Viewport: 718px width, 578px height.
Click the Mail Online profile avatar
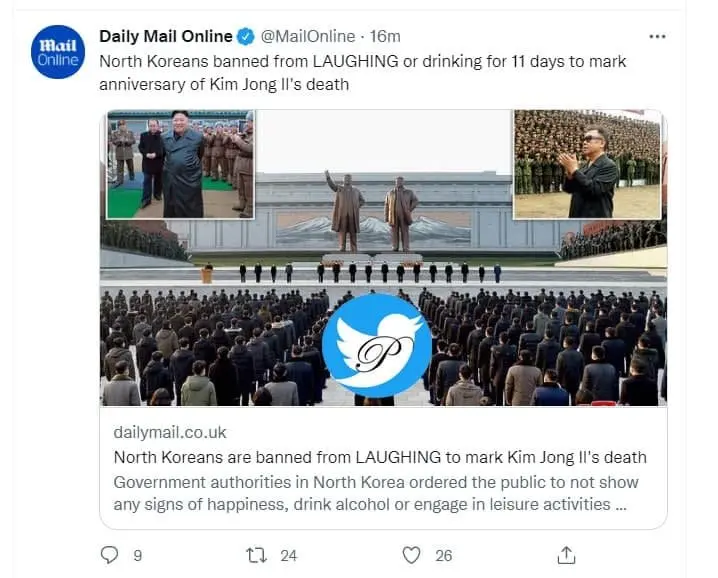tap(57, 52)
